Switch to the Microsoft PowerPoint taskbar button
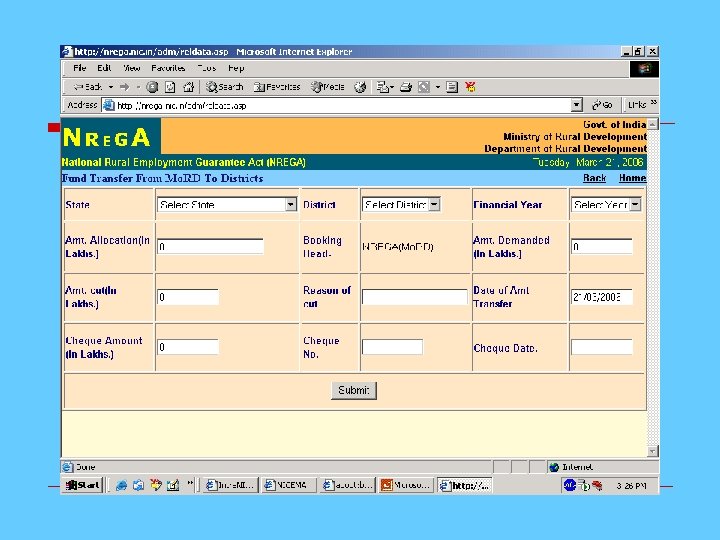 tap(406, 485)
